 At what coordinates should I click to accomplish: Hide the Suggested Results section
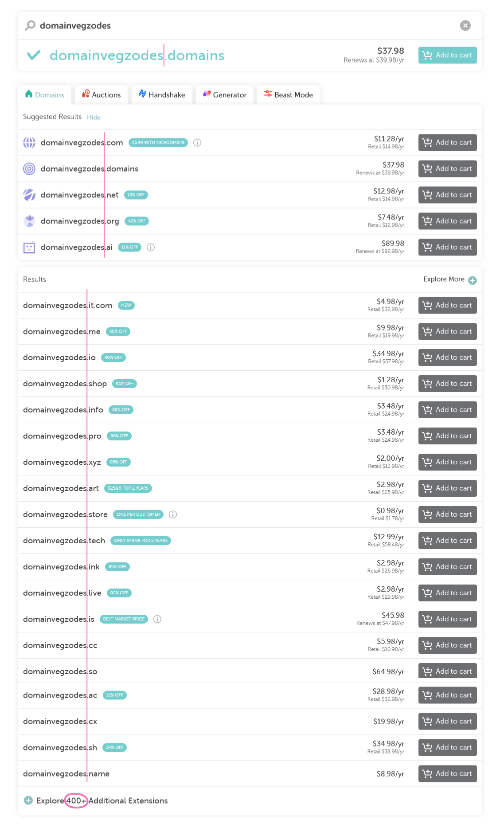click(94, 118)
